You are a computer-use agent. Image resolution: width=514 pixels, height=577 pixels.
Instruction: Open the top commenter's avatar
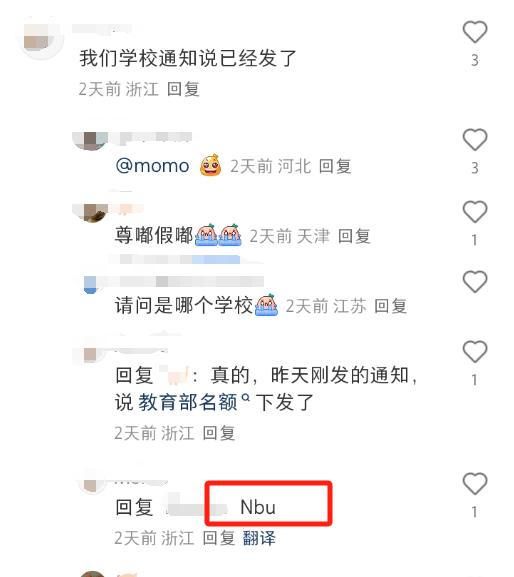pos(40,39)
